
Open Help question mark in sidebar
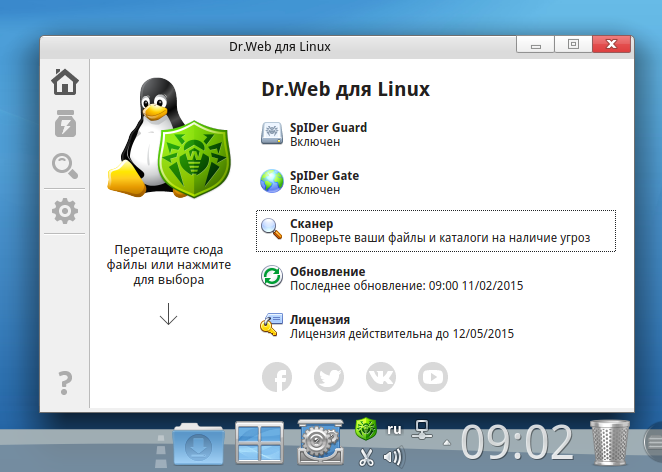[65, 383]
